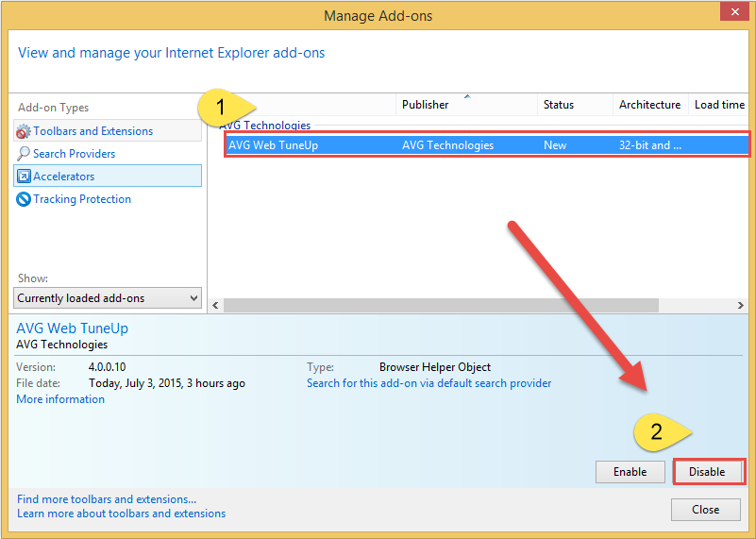Select the Accelerators add-on type
Viewport: 756px width, 539px height.
(x=108, y=176)
